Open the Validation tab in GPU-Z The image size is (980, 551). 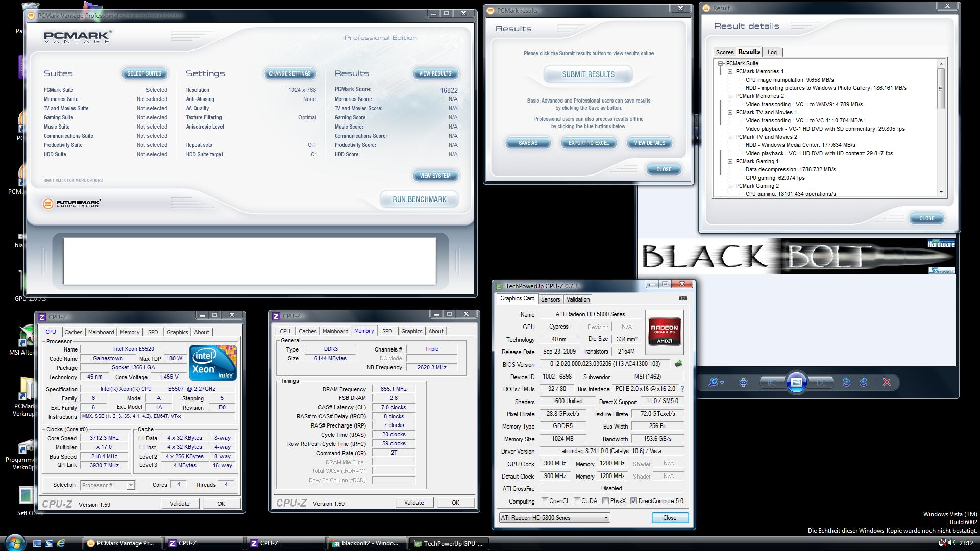point(578,299)
